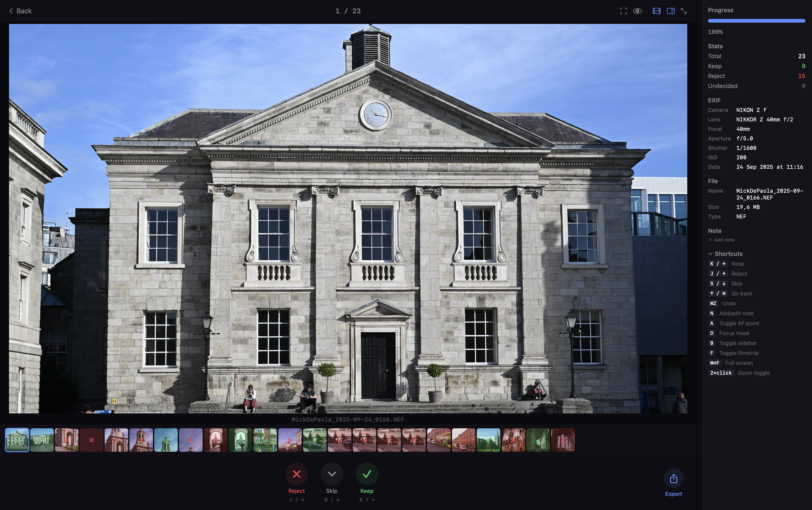Viewport: 812px width, 510px height.
Task: Click the 1 / 23 image counter
Action: tap(348, 11)
